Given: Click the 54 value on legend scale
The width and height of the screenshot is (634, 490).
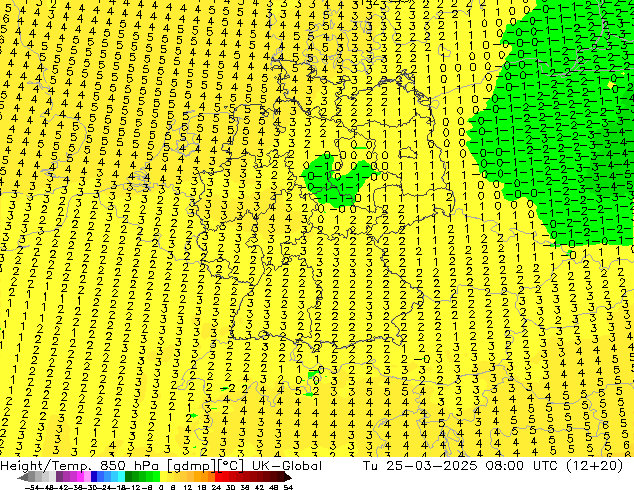Looking at the screenshot, I should click(x=288, y=487).
